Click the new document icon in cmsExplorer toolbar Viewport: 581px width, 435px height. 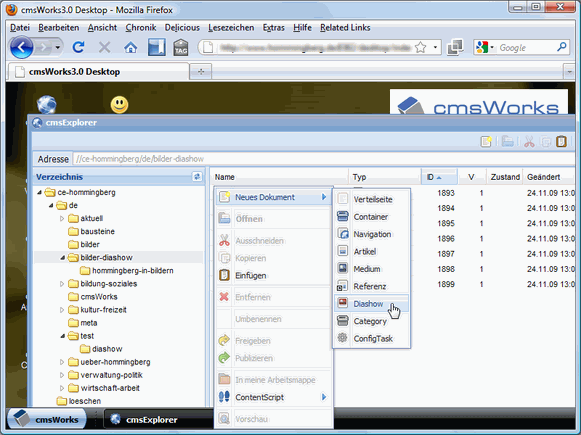[486, 142]
